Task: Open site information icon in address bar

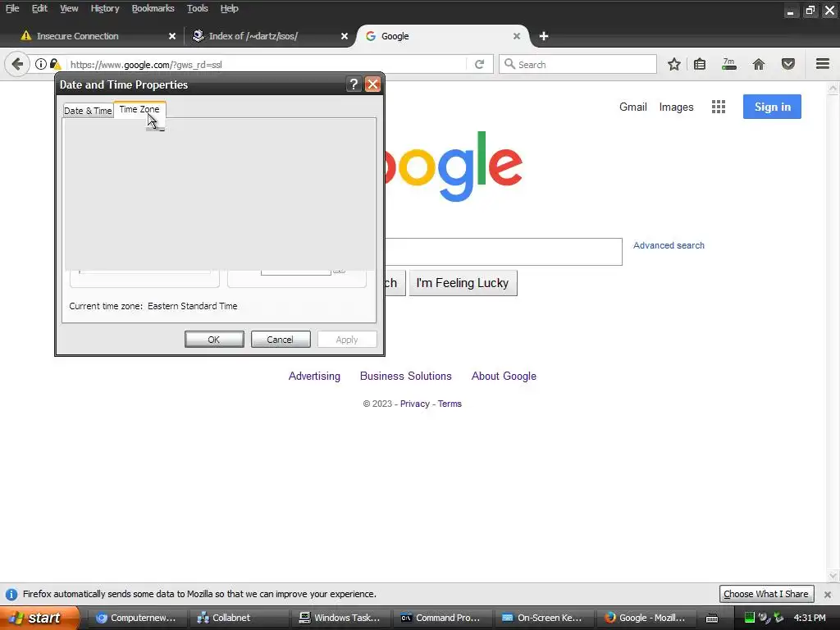Action: (41, 64)
